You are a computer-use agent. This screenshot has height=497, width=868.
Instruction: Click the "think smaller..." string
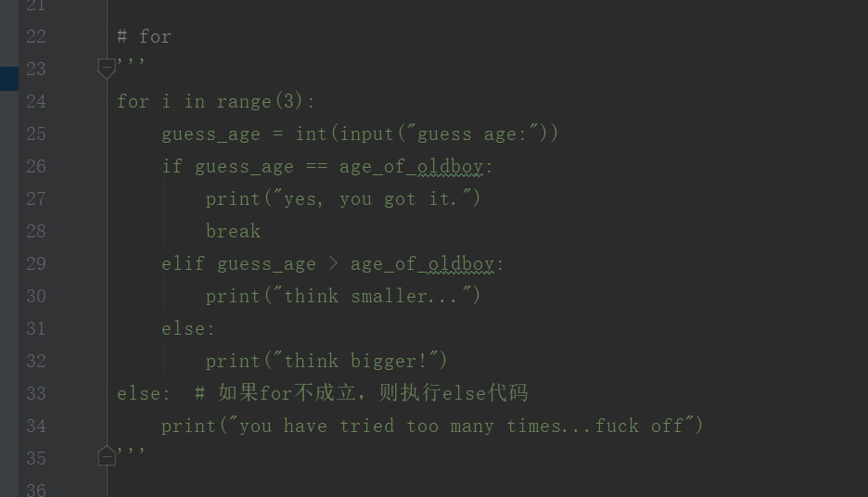(373, 296)
